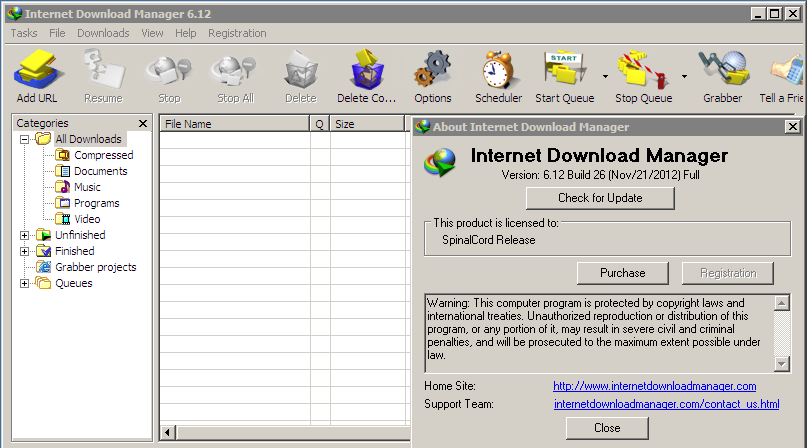Close the About dialog with Close button
The image size is (807, 448).
tap(607, 428)
